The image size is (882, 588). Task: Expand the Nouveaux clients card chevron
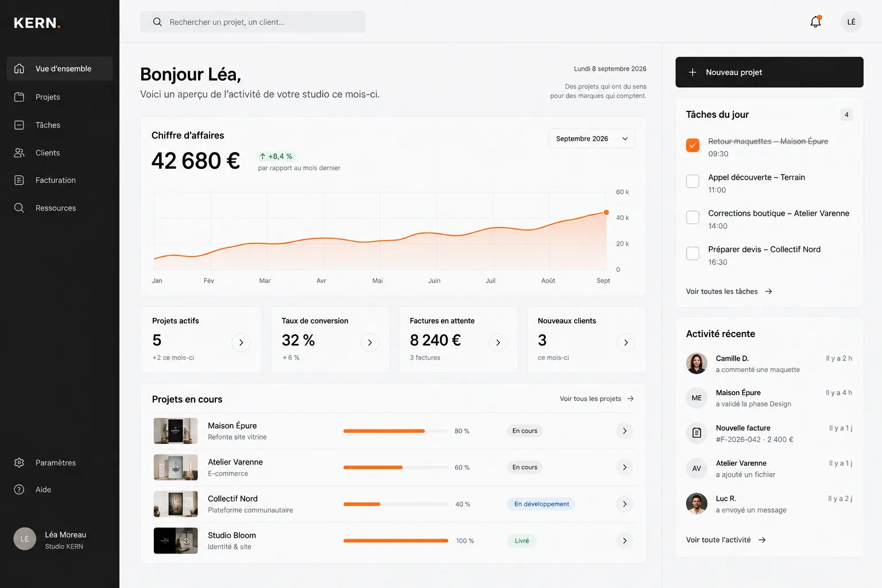(626, 343)
